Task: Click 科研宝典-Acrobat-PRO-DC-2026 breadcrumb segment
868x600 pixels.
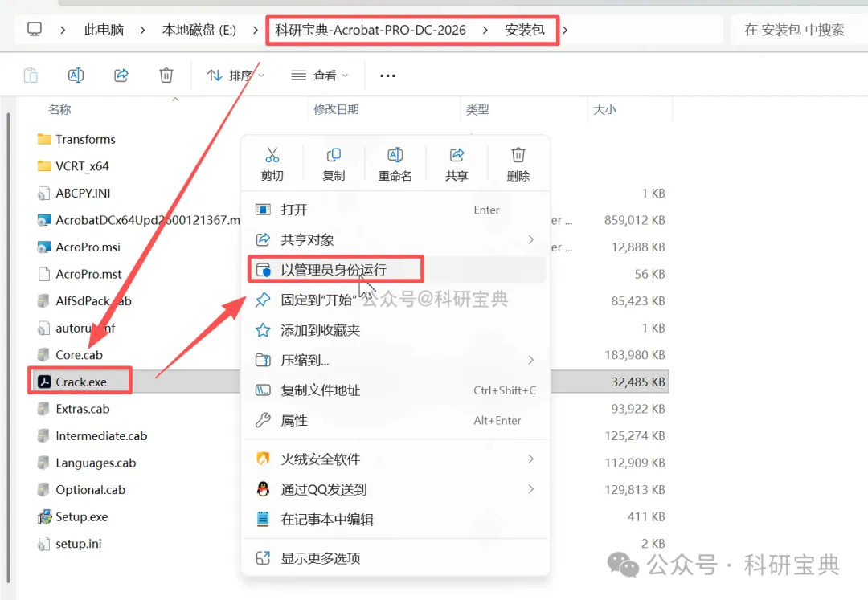Action: 371,30
